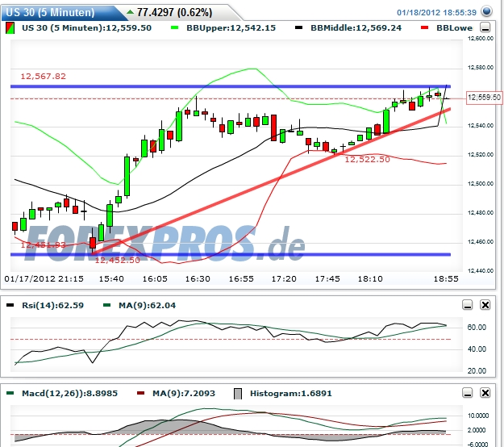Click the 60.00 RSI axis label
Image resolution: width=504 pixels, height=447 pixels.
(x=477, y=328)
